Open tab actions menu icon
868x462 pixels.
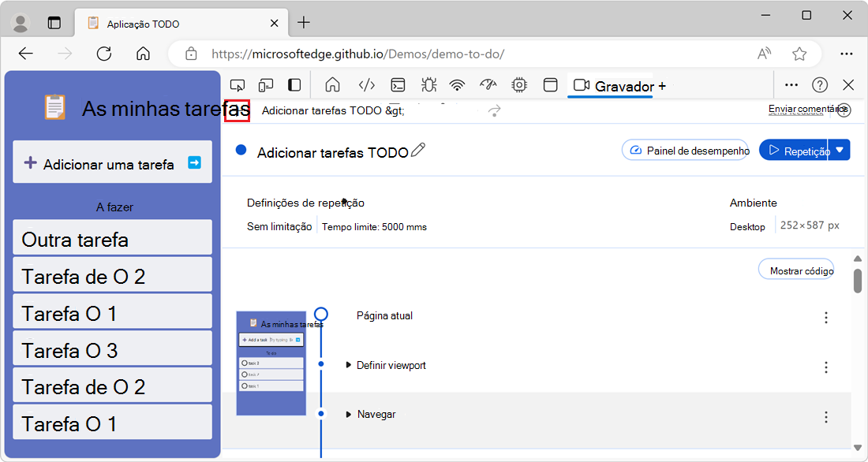[x=54, y=23]
